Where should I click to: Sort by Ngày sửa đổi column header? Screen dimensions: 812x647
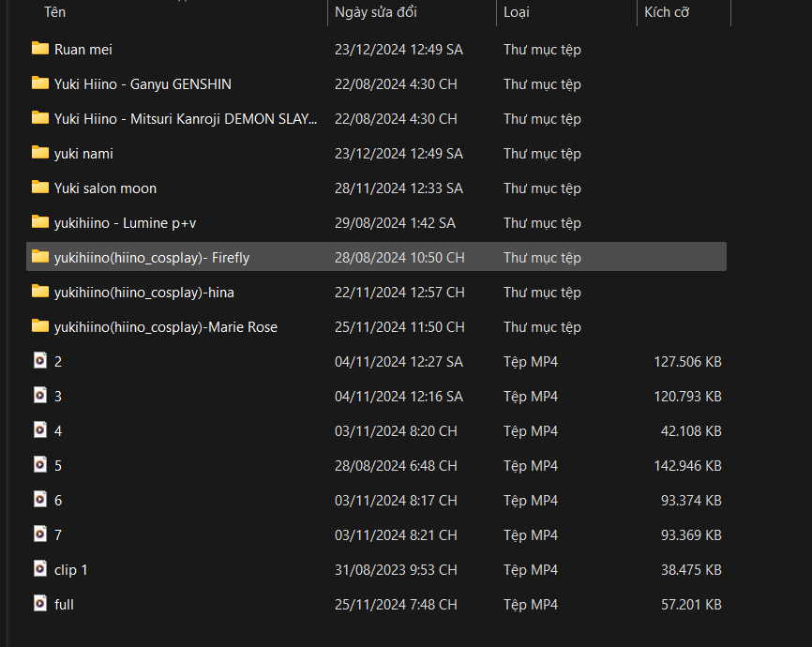(x=373, y=12)
